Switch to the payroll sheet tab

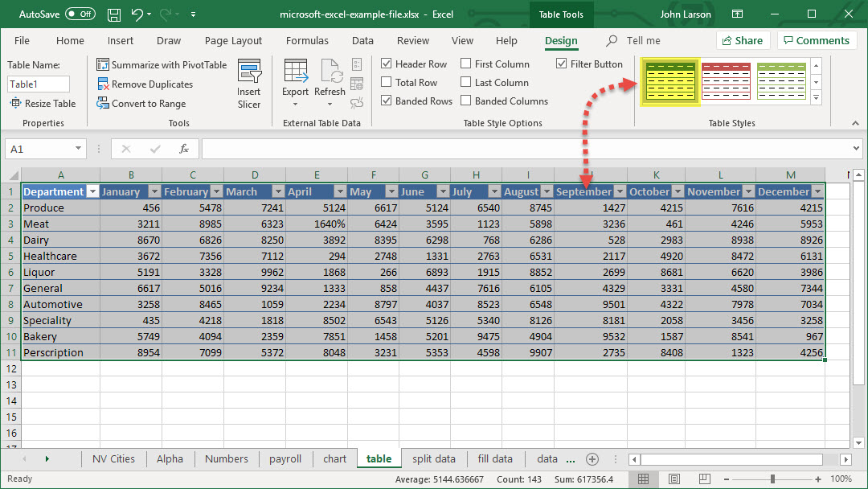click(x=285, y=459)
